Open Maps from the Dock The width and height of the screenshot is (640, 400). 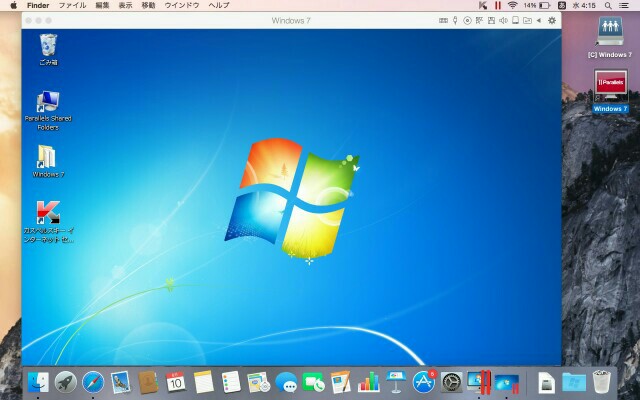[x=258, y=382]
